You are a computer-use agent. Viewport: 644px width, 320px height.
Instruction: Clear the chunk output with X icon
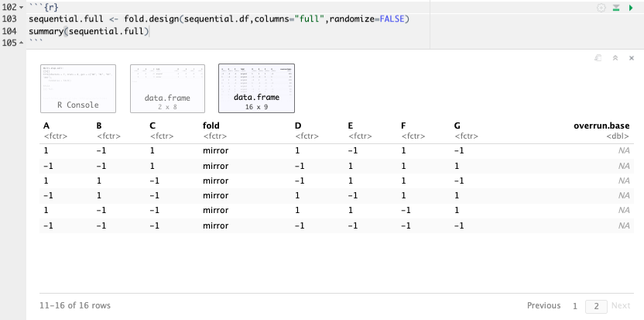pyautogui.click(x=631, y=57)
